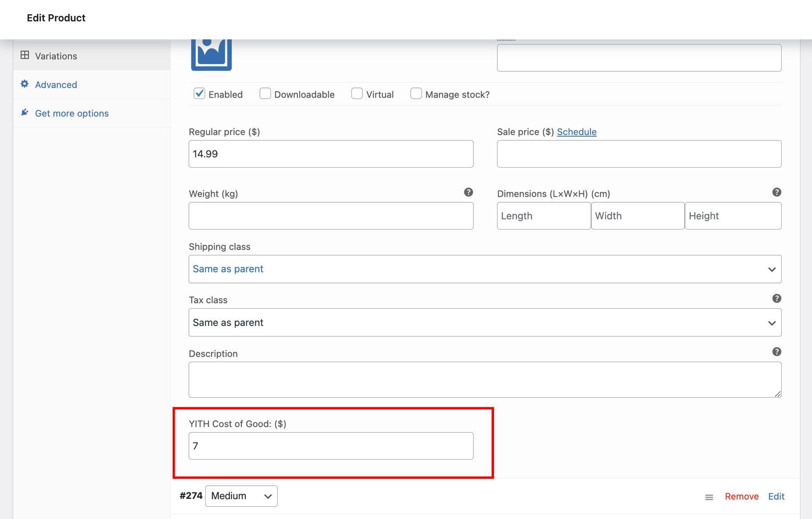This screenshot has height=519, width=812.
Task: Click the Advanced gear icon
Action: click(25, 84)
